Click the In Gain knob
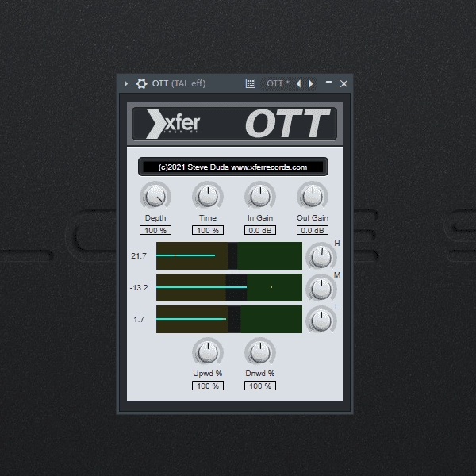 pos(260,196)
